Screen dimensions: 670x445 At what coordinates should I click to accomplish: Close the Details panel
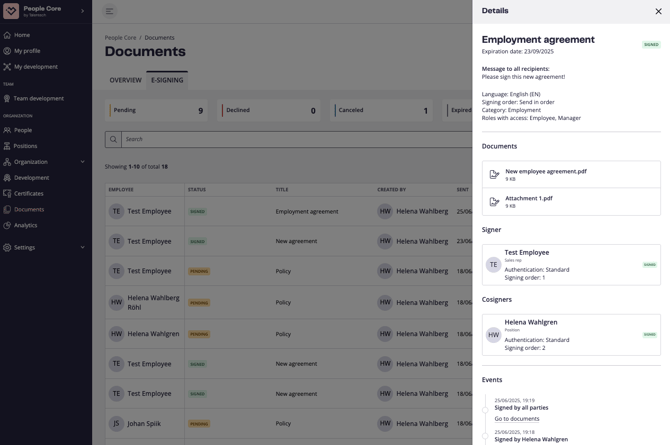point(658,11)
